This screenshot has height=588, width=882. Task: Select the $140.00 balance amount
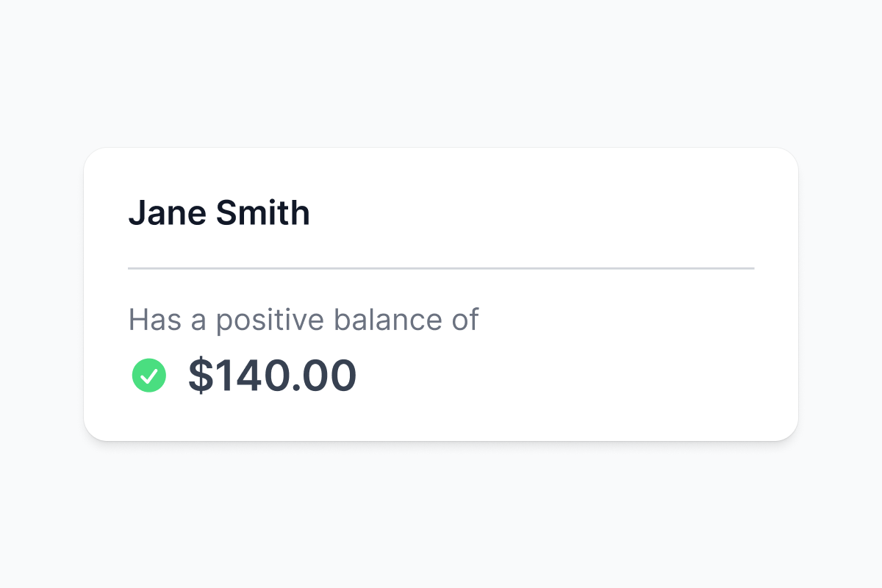pos(272,376)
